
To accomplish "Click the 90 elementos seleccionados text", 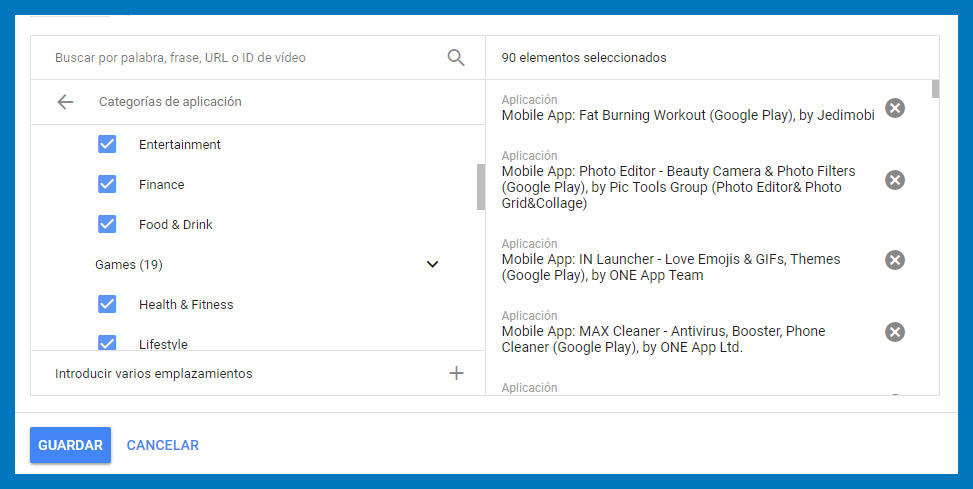I will tap(584, 58).
